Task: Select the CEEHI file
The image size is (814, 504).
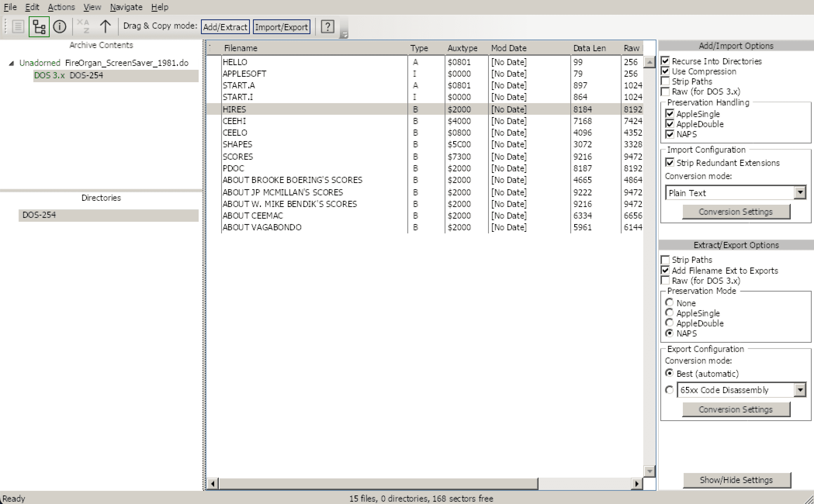Action: click(424, 121)
